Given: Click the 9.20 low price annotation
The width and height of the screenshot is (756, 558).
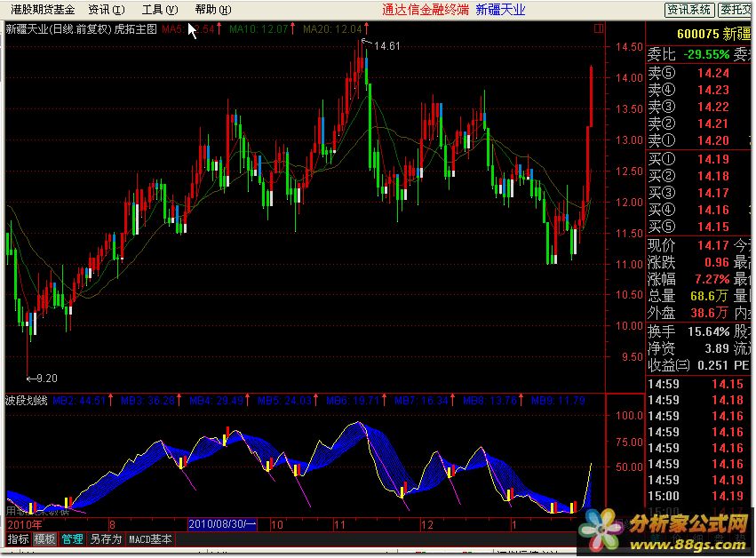Looking at the screenshot, I should click(46, 379).
